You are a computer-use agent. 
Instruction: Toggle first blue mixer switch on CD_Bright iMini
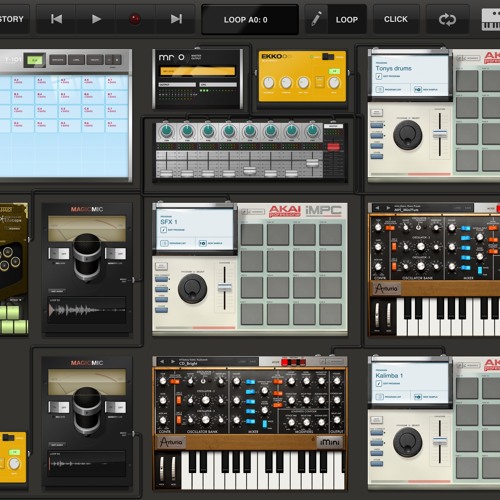tap(251, 382)
